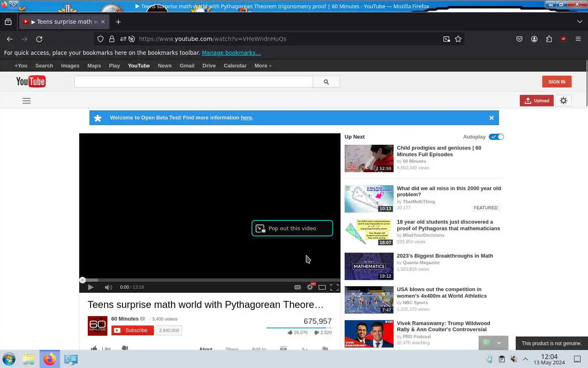Mute the video using the player speaker icon
The height and width of the screenshot is (368, 588).
click(x=108, y=287)
